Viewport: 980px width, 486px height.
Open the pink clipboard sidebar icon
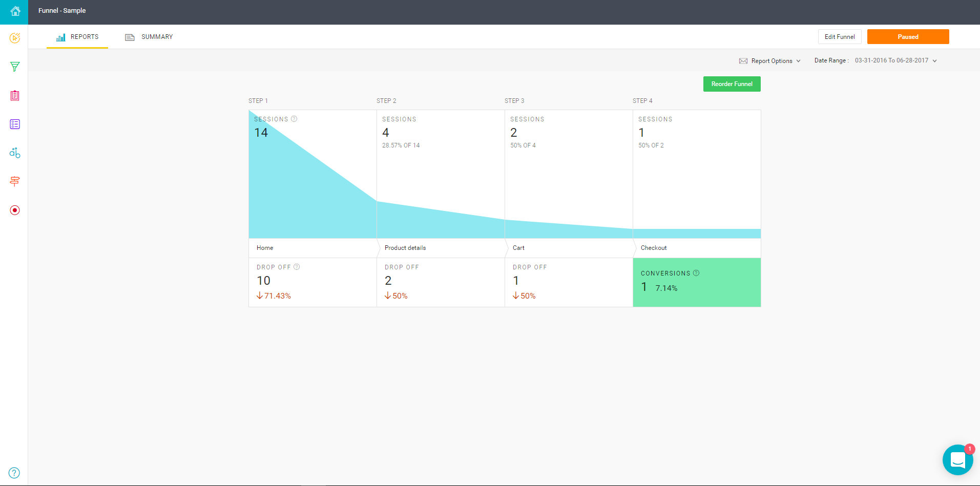pos(15,95)
